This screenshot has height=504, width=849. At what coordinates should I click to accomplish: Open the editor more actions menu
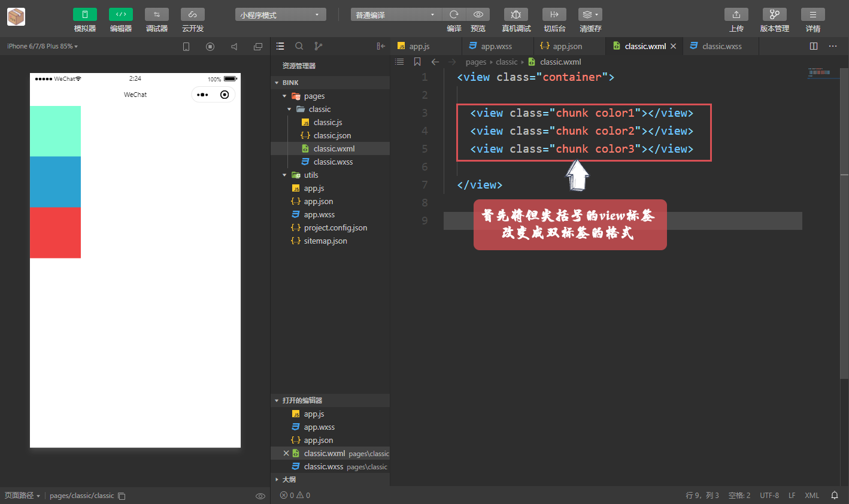tap(833, 46)
